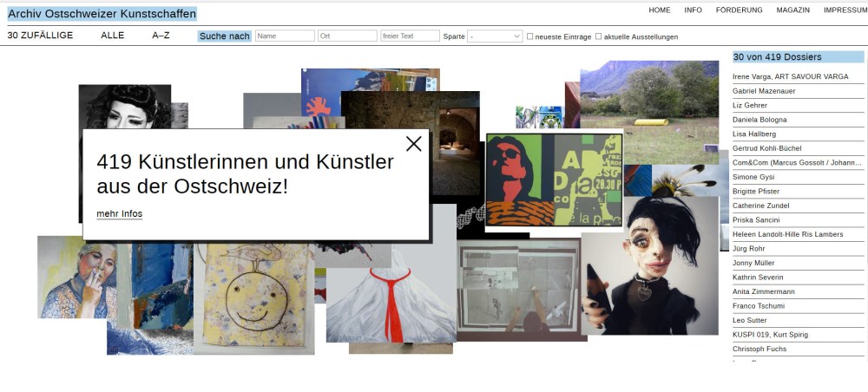This screenshot has height=392, width=868.
Task: Open Jonny Müller dossier
Action: [798, 264]
